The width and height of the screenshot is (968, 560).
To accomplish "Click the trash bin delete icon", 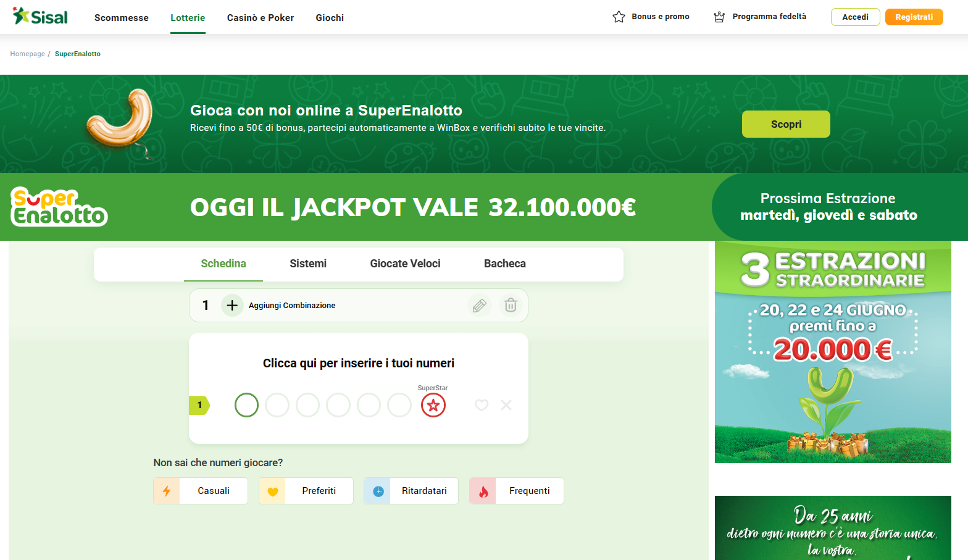I will pos(511,305).
